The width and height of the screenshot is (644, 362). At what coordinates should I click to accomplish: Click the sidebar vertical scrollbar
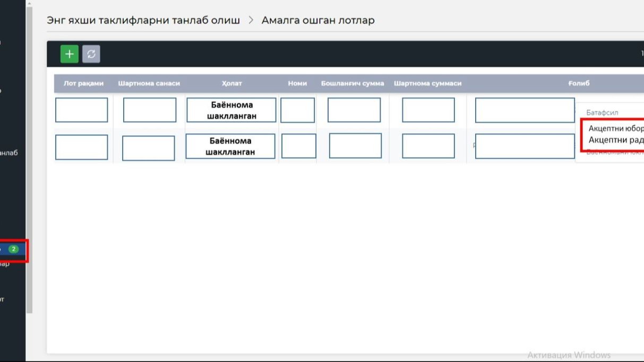(x=30, y=159)
